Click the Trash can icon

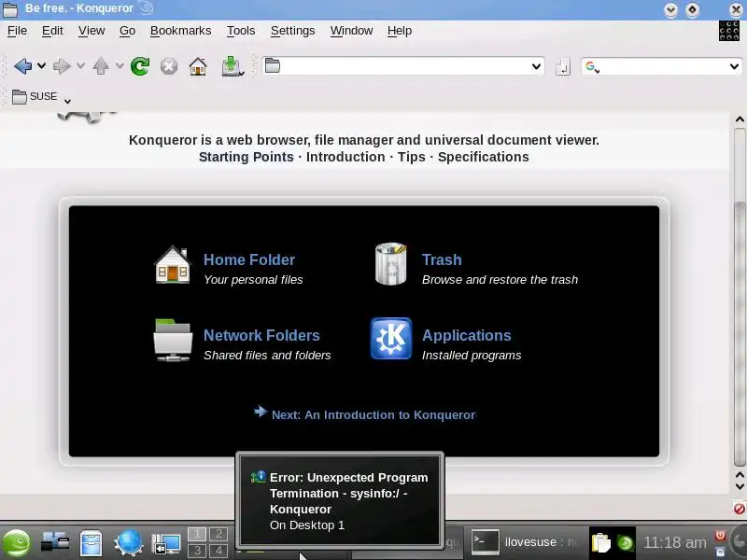[390, 263]
